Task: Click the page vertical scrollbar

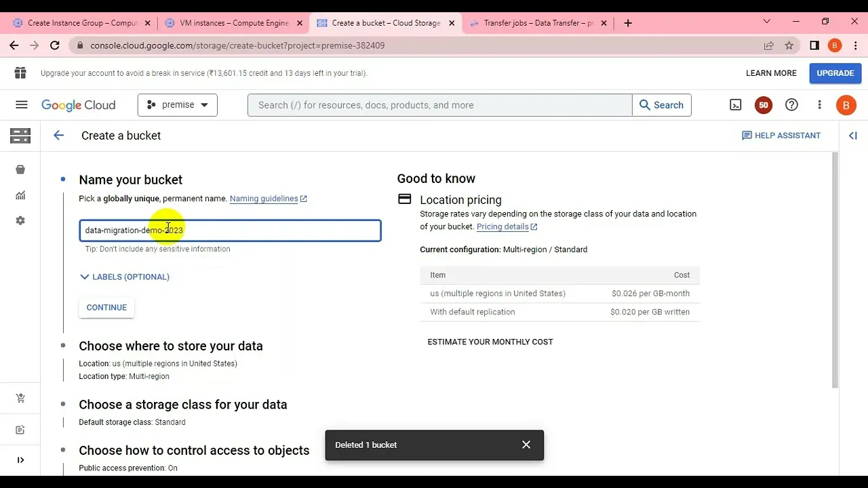Action: click(x=835, y=271)
